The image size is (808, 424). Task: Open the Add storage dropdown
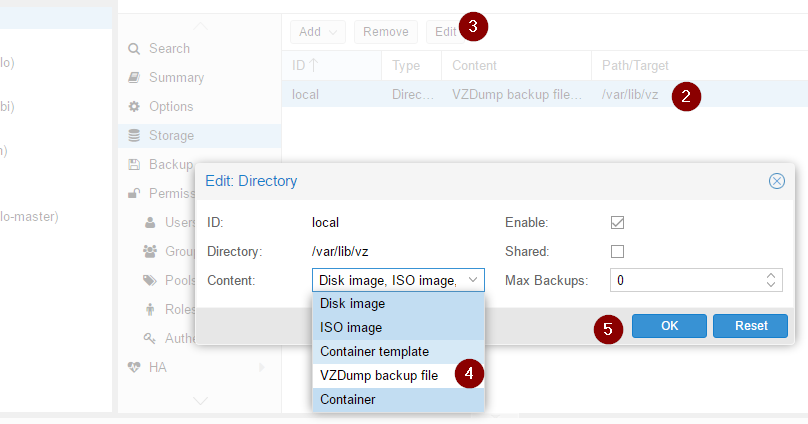318,32
